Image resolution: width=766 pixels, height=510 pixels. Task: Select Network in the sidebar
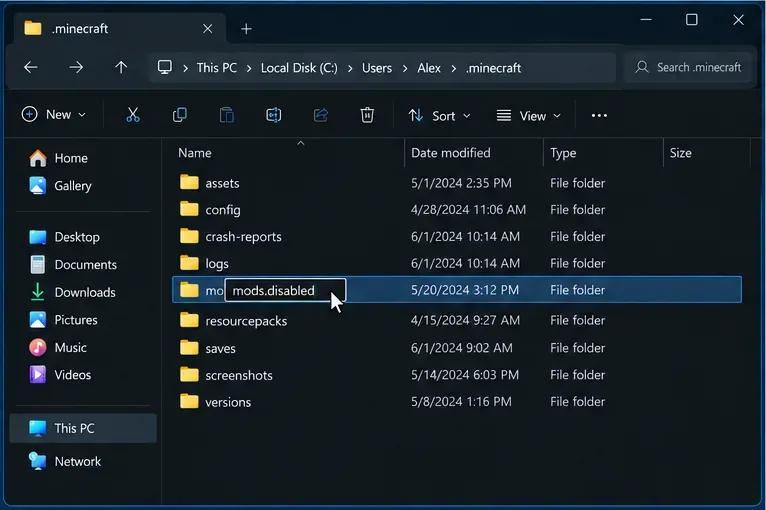point(64,461)
